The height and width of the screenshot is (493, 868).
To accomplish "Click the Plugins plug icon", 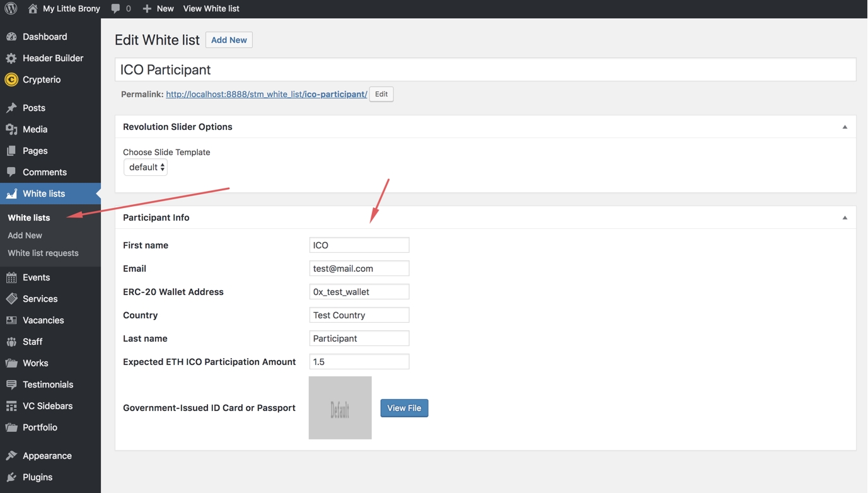I will click(11, 477).
